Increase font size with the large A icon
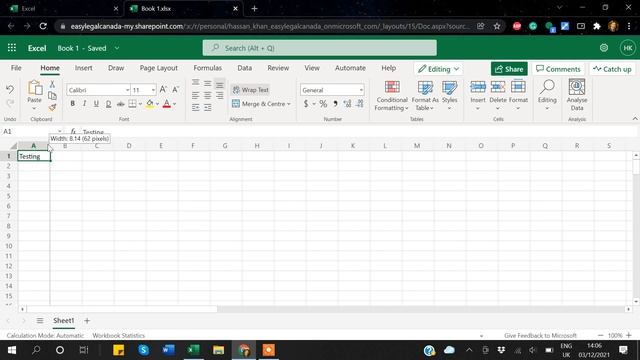 coord(163,89)
